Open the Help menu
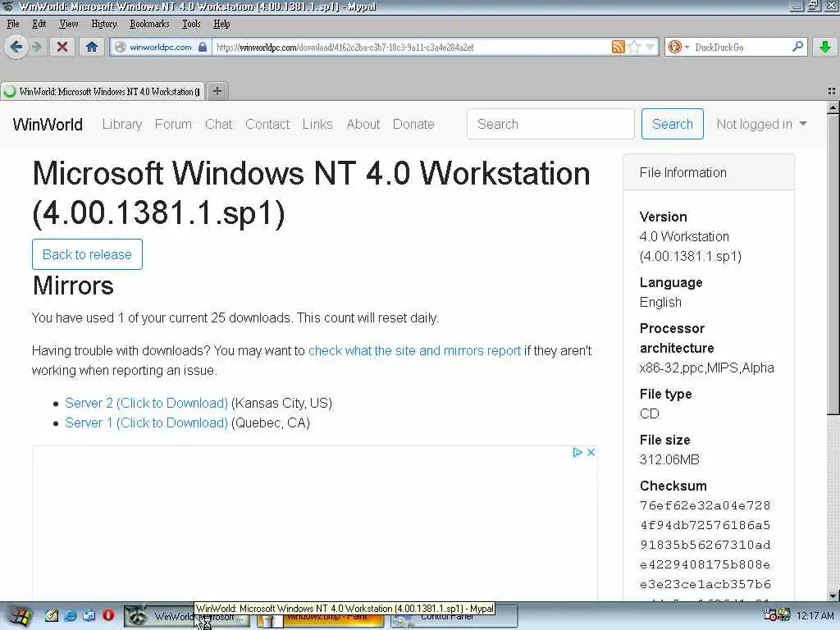Screen dimensions: 840x630 (221, 24)
